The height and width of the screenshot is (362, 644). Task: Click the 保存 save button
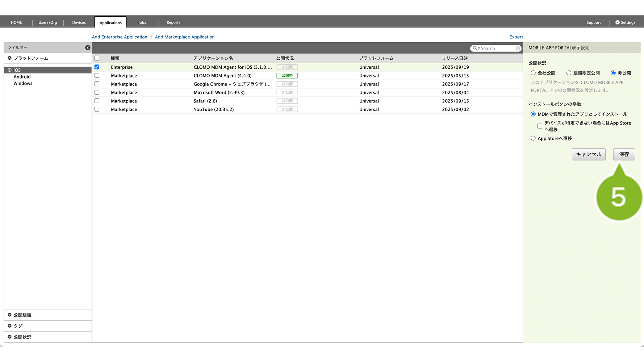pyautogui.click(x=624, y=154)
